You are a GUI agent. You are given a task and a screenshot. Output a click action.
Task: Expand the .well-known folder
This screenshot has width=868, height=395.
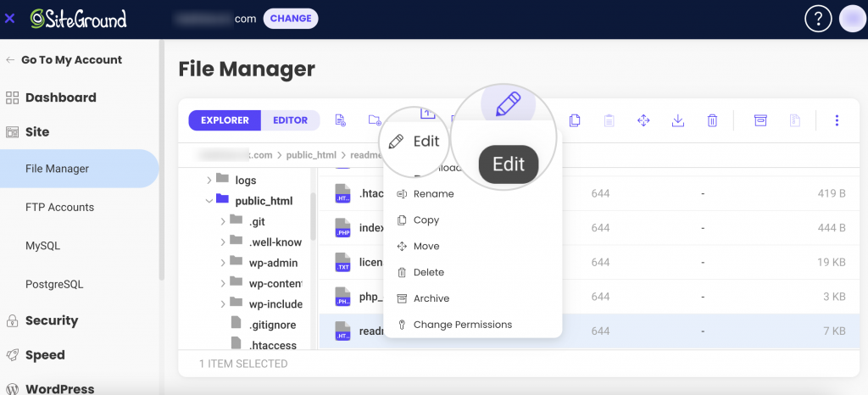(x=223, y=242)
